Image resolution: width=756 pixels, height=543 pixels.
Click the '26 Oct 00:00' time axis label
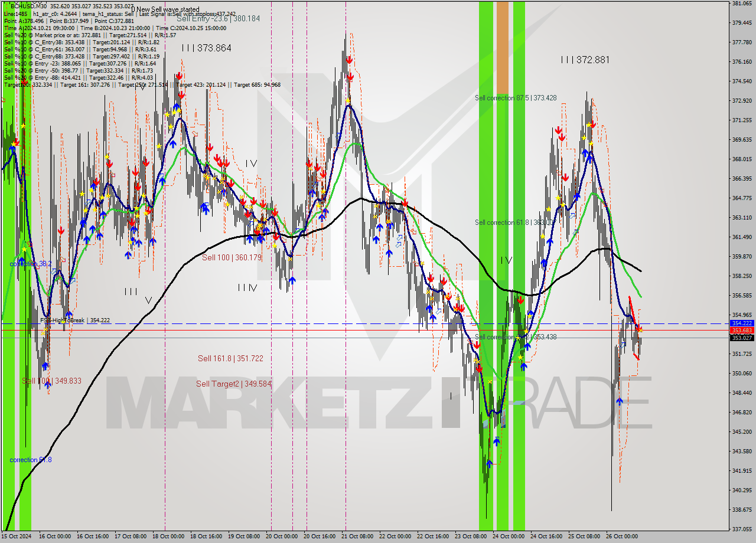(x=622, y=537)
